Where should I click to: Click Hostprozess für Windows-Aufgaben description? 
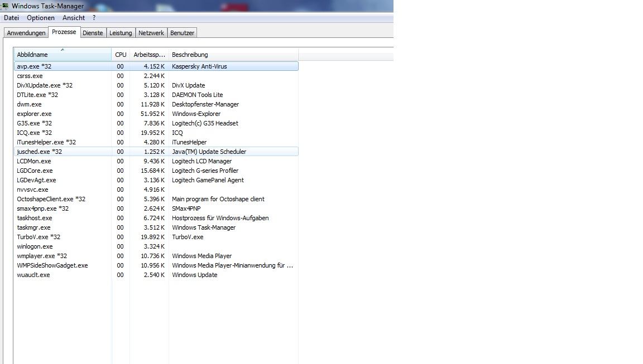pyautogui.click(x=220, y=218)
